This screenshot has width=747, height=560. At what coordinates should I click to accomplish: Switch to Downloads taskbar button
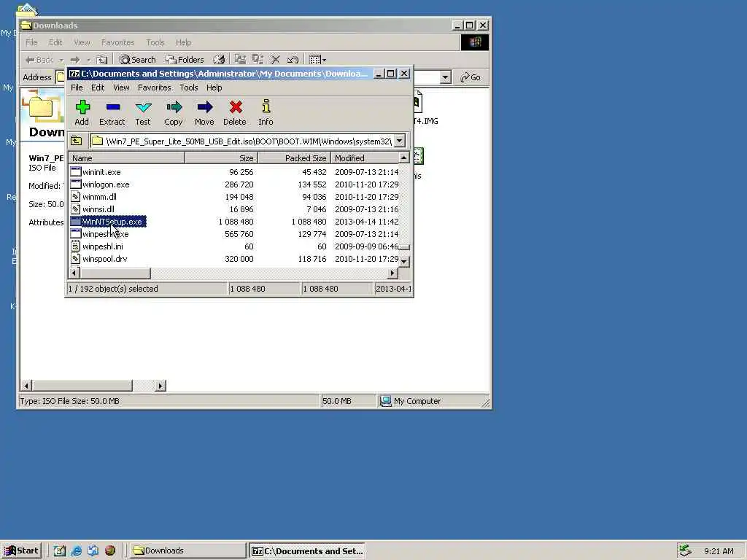coord(187,551)
